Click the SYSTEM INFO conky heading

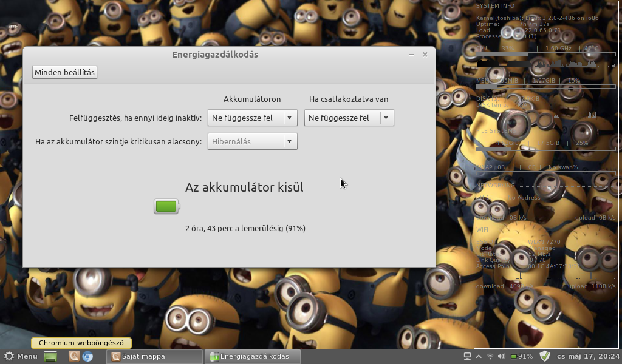click(495, 6)
